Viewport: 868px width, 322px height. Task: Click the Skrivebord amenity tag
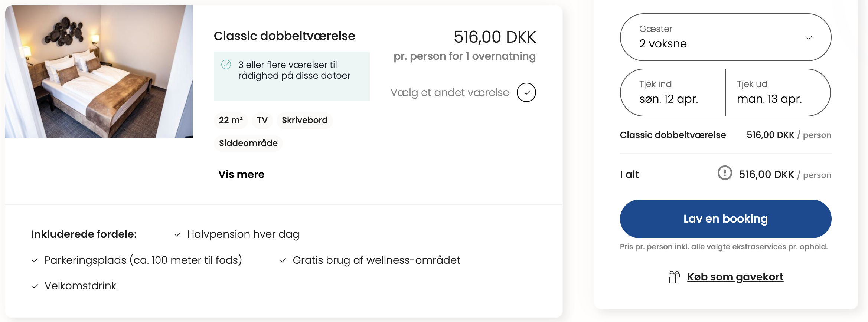click(304, 120)
